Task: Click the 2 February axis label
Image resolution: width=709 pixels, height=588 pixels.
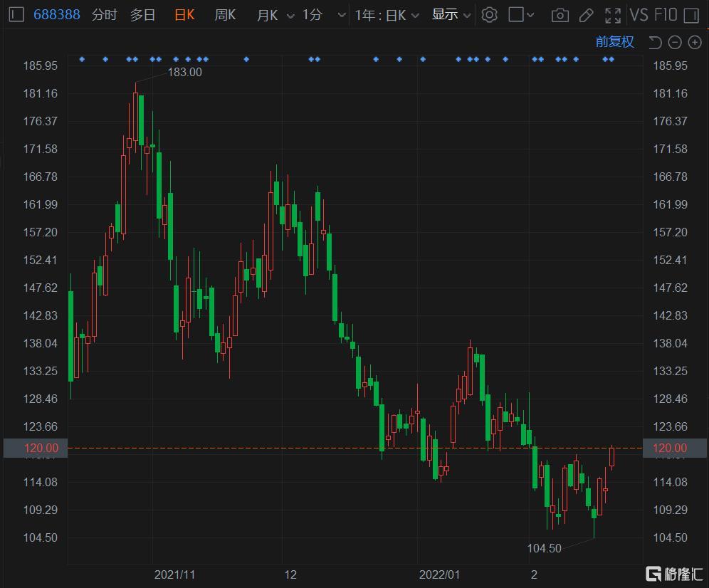Action: (x=534, y=575)
